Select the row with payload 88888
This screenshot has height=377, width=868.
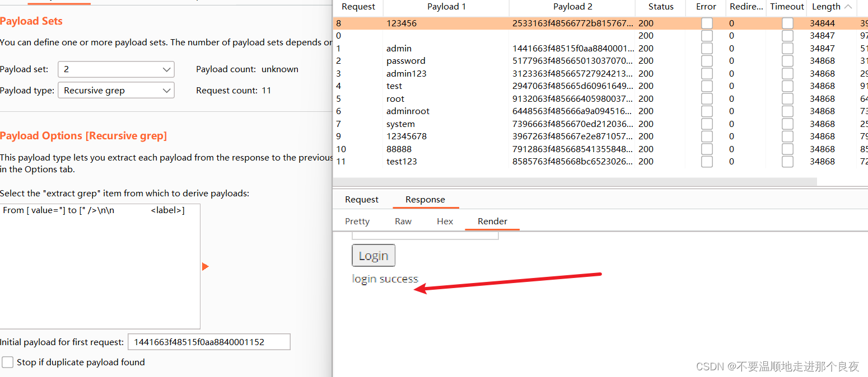(600, 149)
